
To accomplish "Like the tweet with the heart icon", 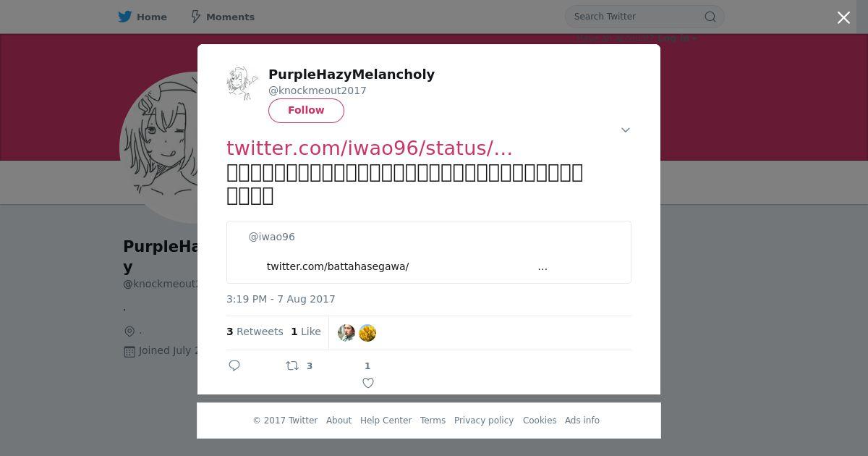I will click(368, 383).
